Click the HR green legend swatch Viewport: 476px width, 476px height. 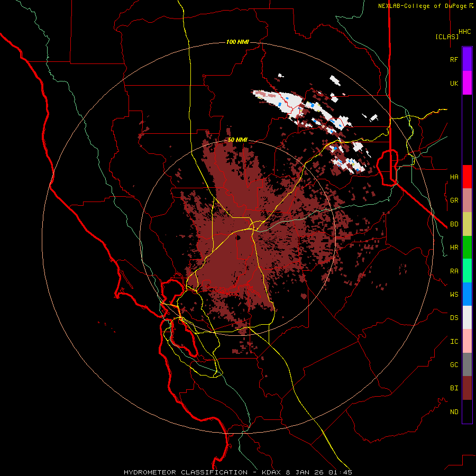point(467,247)
